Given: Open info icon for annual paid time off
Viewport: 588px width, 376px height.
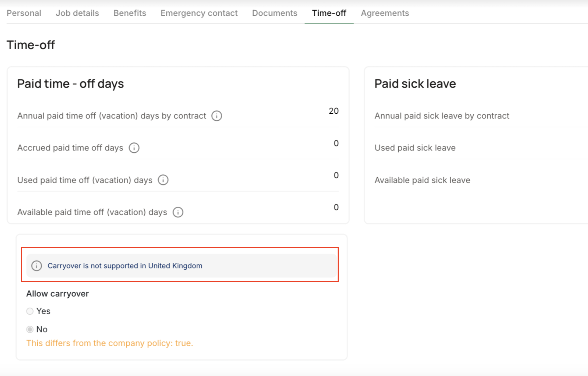Looking at the screenshot, I should coord(217,116).
